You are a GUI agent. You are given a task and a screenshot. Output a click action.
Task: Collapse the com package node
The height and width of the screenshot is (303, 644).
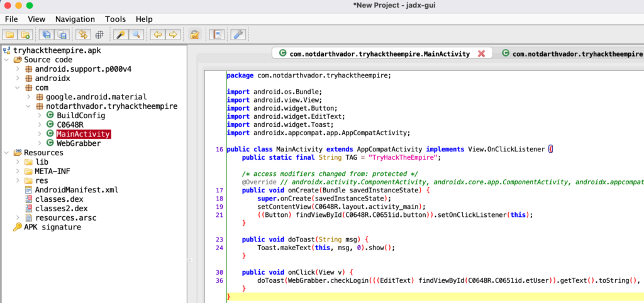(18, 88)
